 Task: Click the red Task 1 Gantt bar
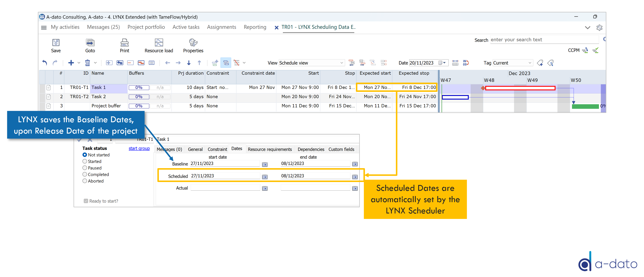pos(520,88)
